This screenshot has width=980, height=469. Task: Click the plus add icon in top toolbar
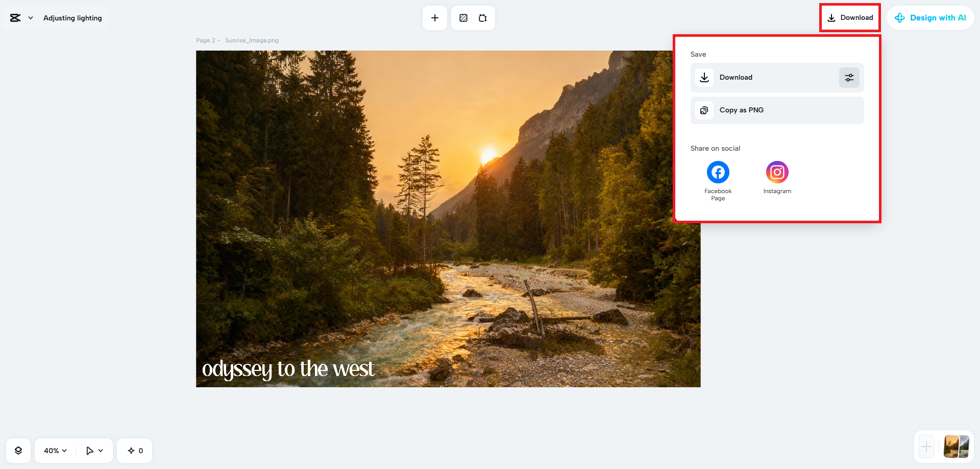pos(435,18)
